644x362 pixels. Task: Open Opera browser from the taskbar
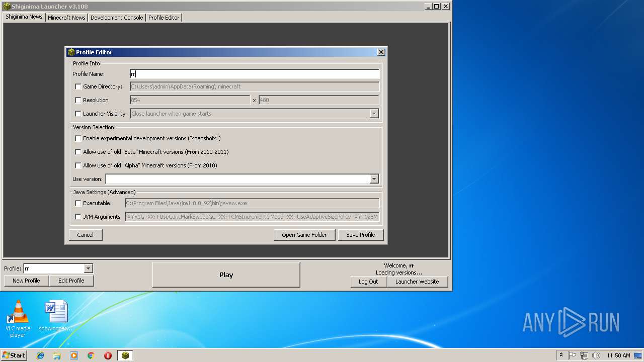click(x=108, y=355)
